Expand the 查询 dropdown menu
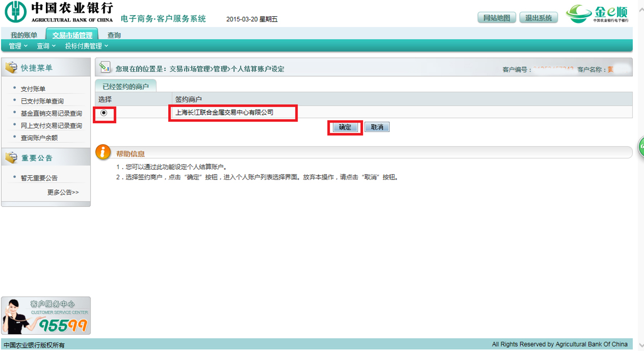This screenshot has height=351, width=644. [46, 46]
